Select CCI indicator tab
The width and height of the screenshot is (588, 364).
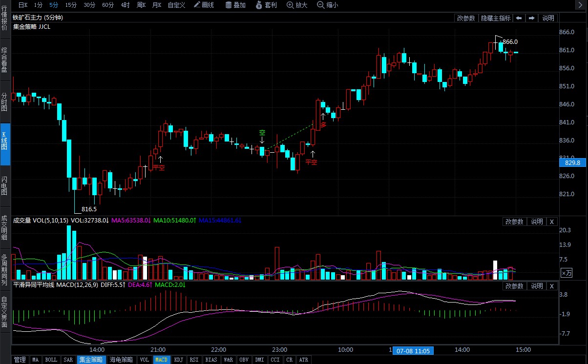pyautogui.click(x=275, y=360)
